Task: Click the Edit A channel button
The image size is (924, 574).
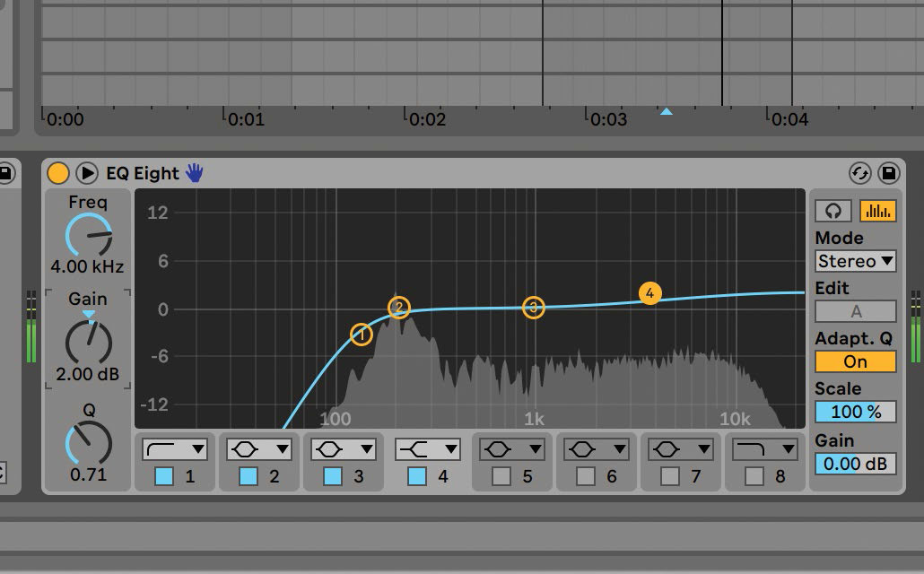Action: (856, 311)
